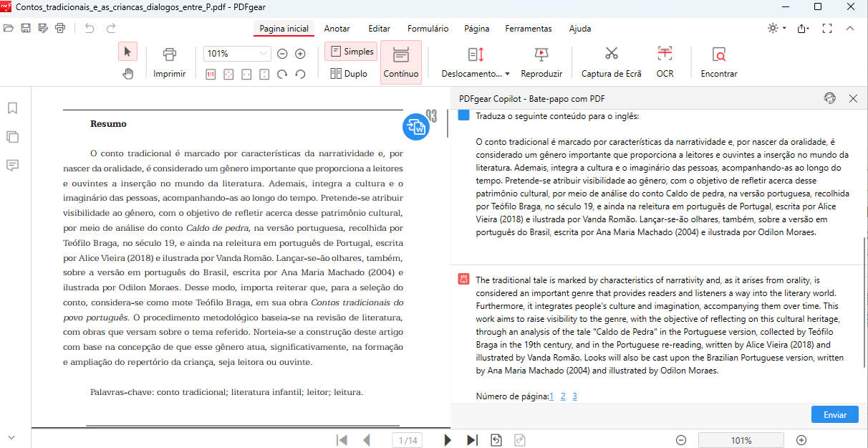Image resolution: width=868 pixels, height=448 pixels.
Task: Switch to the Anotar tab
Action: 337,29
